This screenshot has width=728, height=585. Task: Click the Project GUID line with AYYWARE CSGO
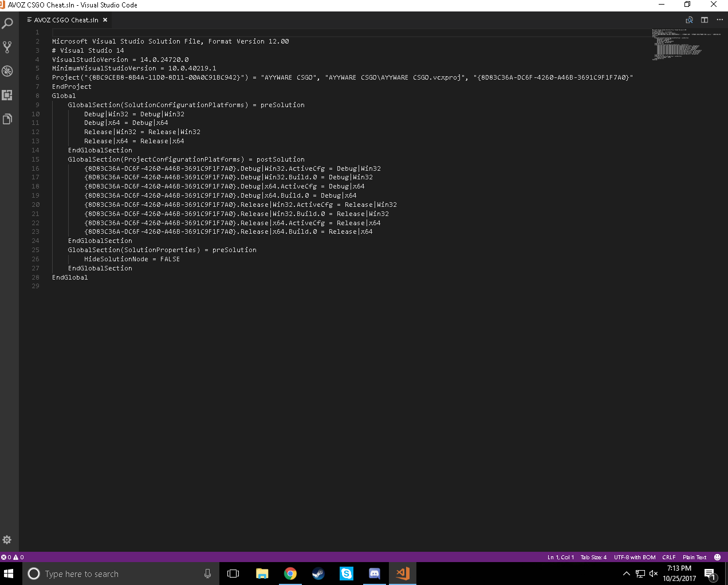click(x=343, y=77)
